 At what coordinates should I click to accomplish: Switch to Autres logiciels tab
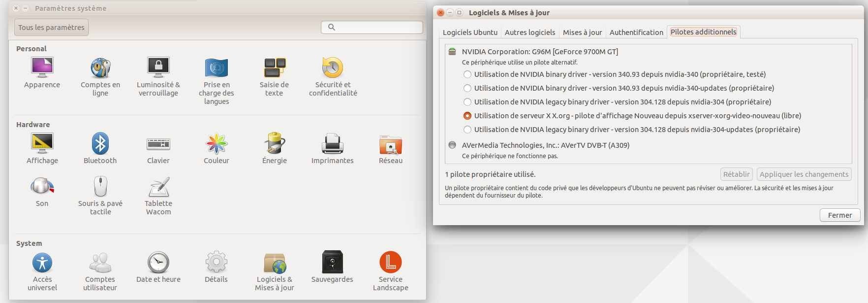[x=530, y=33]
